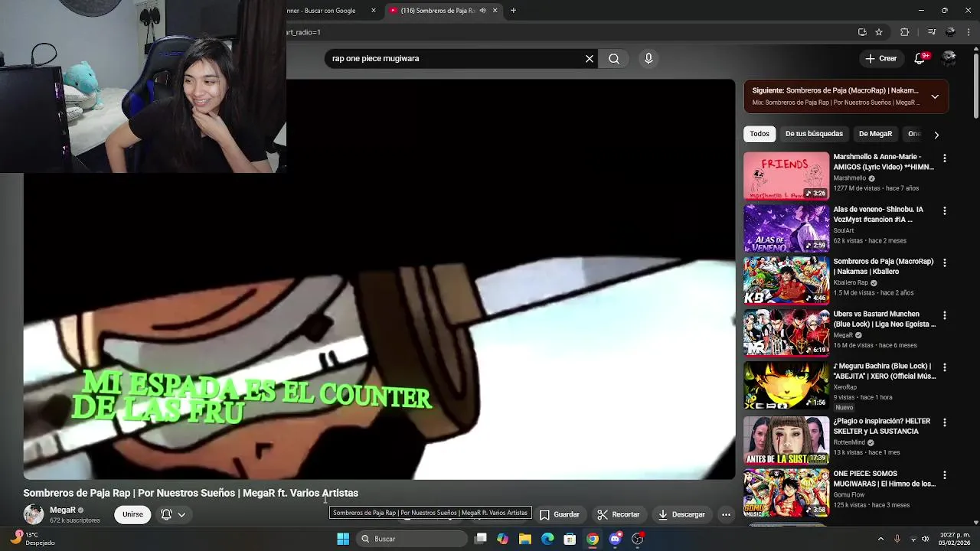Open Microsoft Store from taskbar
Screen dimensions: 980x551
click(570, 539)
